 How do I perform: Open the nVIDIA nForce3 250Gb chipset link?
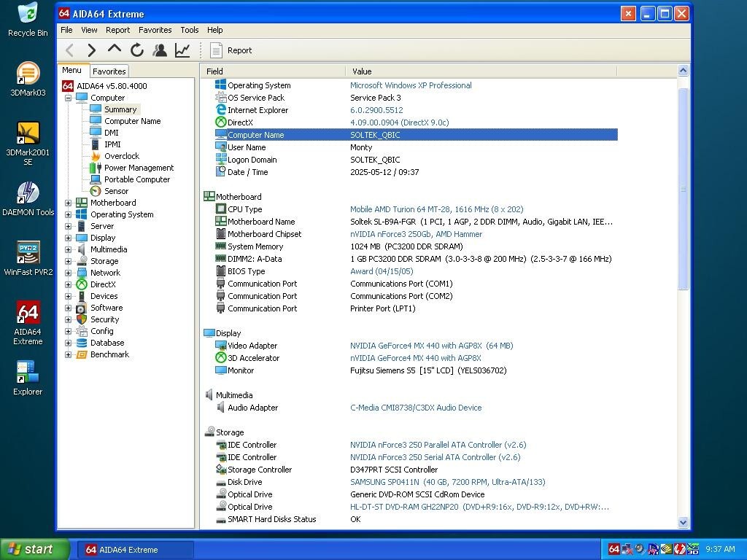416,234
